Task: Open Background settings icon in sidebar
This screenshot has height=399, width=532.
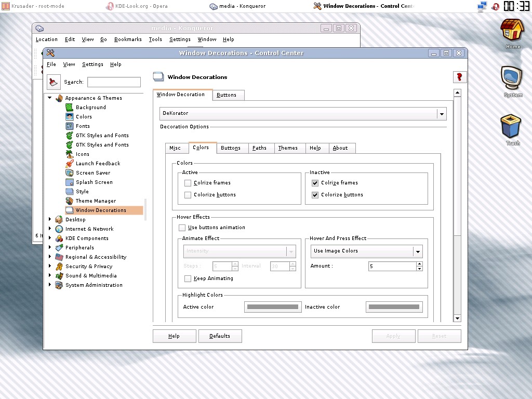Action: coord(69,107)
